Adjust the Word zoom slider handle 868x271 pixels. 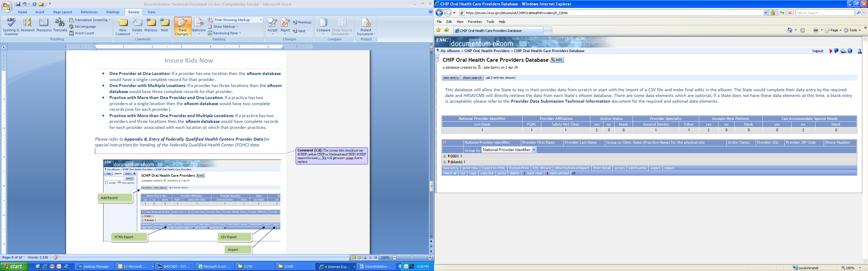[x=412, y=257]
